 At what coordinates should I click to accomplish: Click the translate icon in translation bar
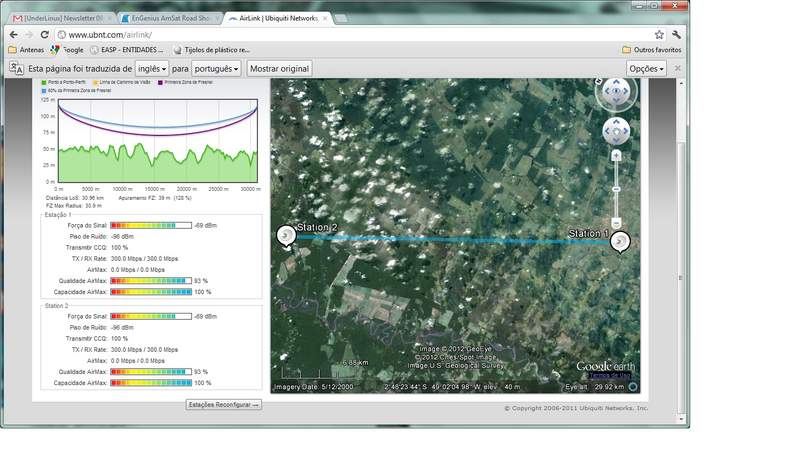pyautogui.click(x=16, y=68)
